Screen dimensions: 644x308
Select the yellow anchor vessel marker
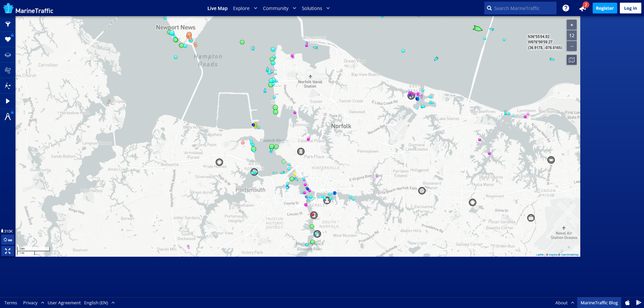[256, 125]
